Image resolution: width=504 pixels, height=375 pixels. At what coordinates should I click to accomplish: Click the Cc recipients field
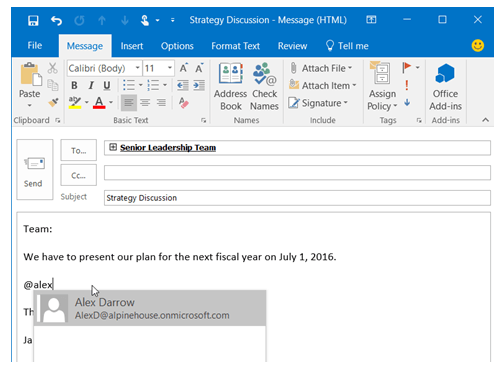point(297,173)
